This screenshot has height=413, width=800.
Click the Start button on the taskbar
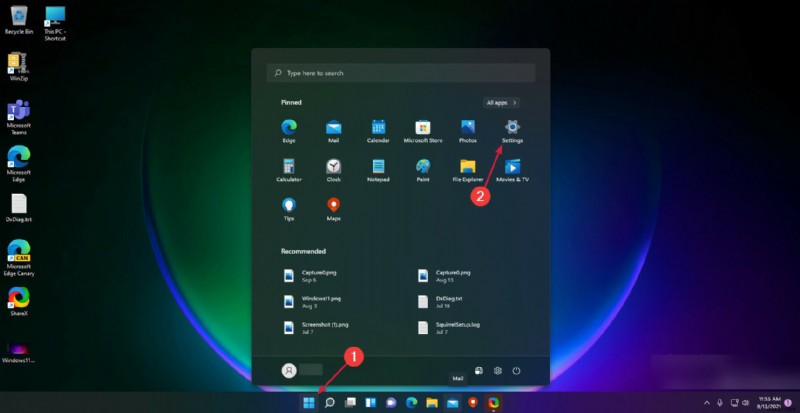pyautogui.click(x=309, y=403)
